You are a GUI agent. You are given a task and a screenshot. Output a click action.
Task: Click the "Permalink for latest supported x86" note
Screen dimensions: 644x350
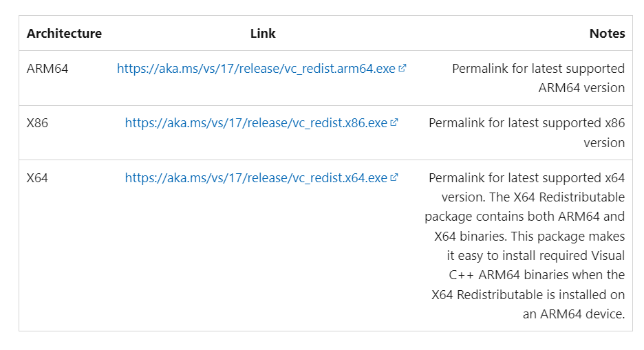[526, 123]
